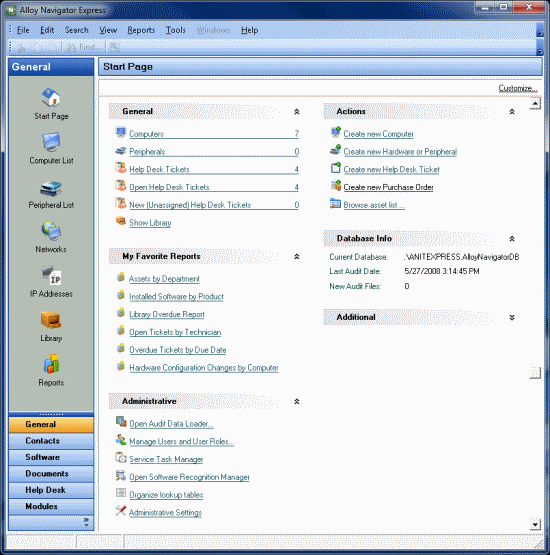Open the IP Addresses icon
550x555 pixels.
tap(51, 275)
